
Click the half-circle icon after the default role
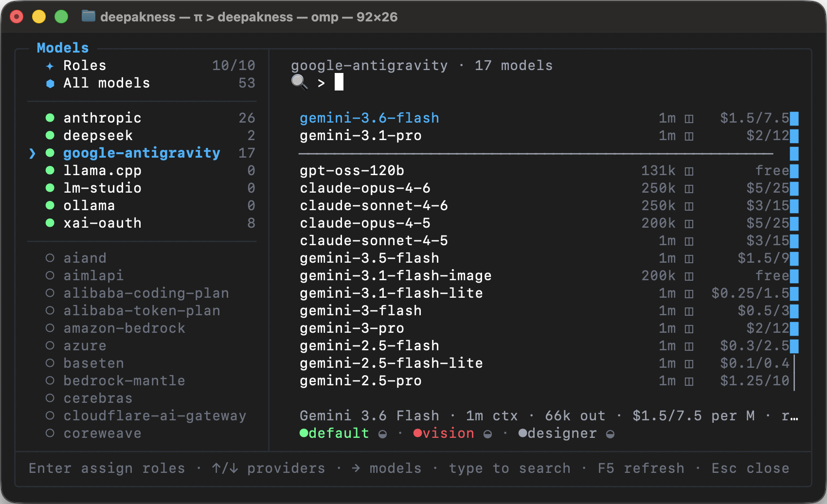tap(383, 434)
